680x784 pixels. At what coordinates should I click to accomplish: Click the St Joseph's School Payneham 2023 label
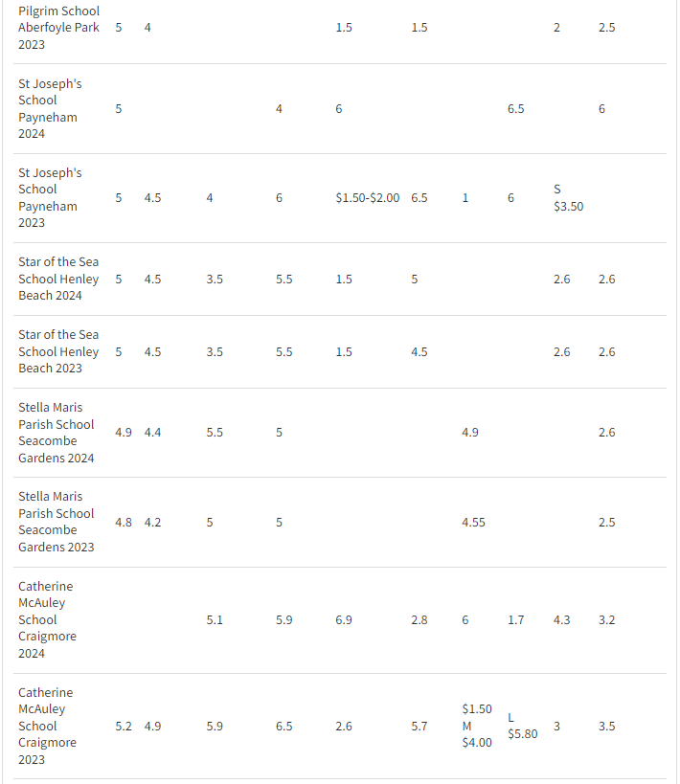[50, 198]
